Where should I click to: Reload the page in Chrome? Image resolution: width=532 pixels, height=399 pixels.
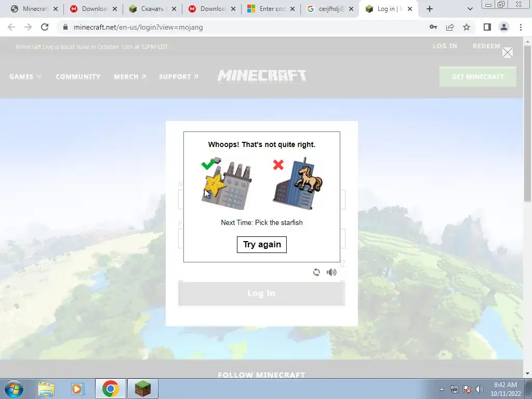[x=45, y=27]
